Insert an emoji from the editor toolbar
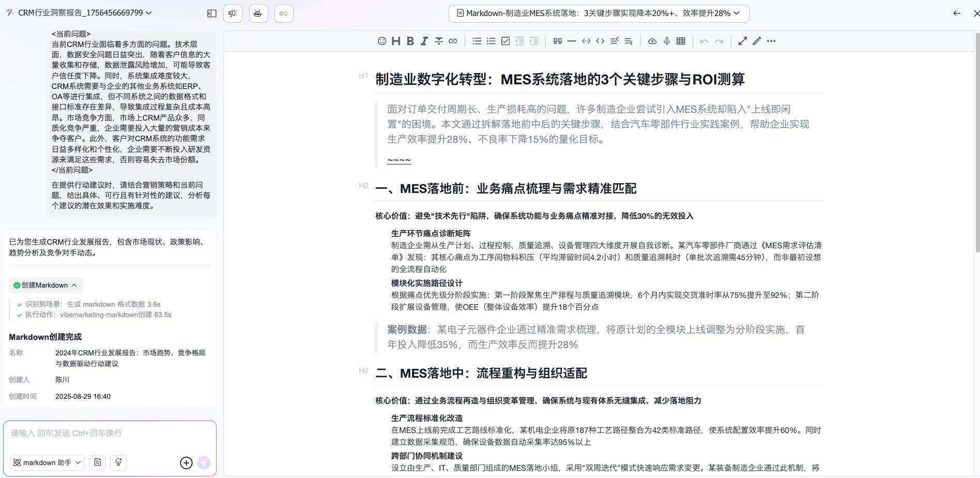 (x=382, y=41)
